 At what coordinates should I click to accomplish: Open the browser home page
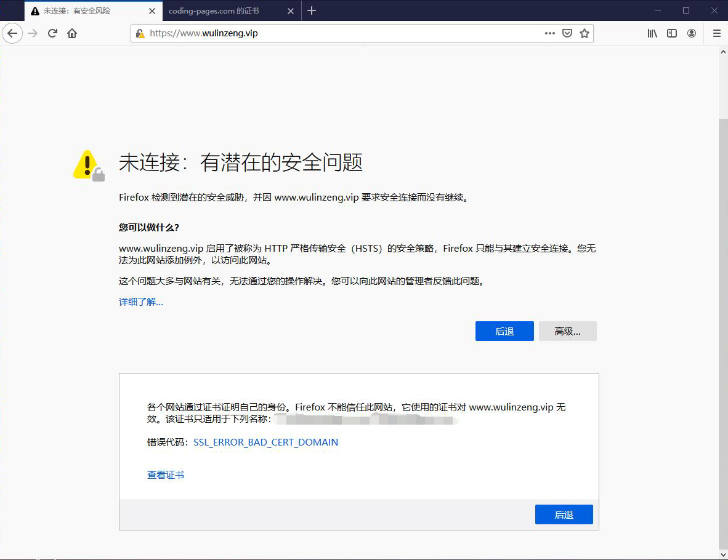(73, 33)
